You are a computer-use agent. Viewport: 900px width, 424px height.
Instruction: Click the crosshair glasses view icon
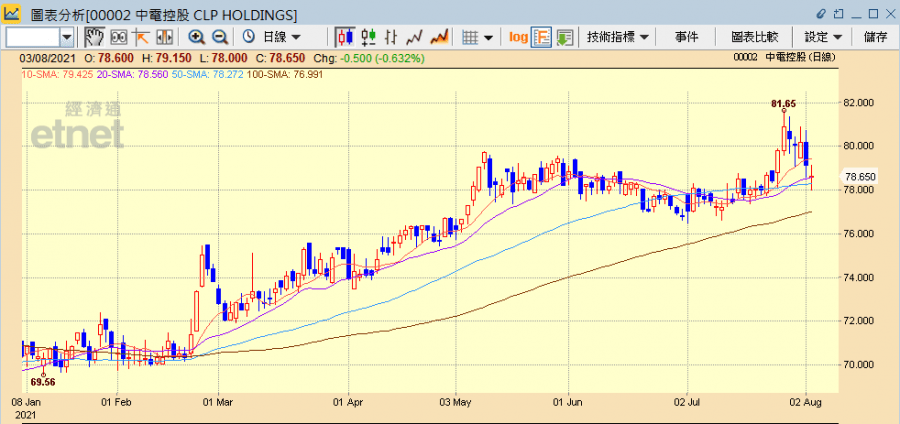[118, 37]
